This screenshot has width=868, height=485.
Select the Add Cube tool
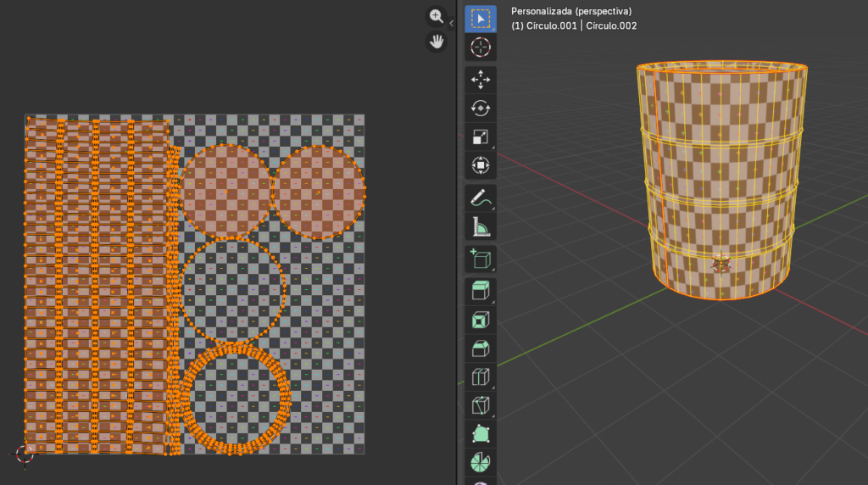point(481,259)
